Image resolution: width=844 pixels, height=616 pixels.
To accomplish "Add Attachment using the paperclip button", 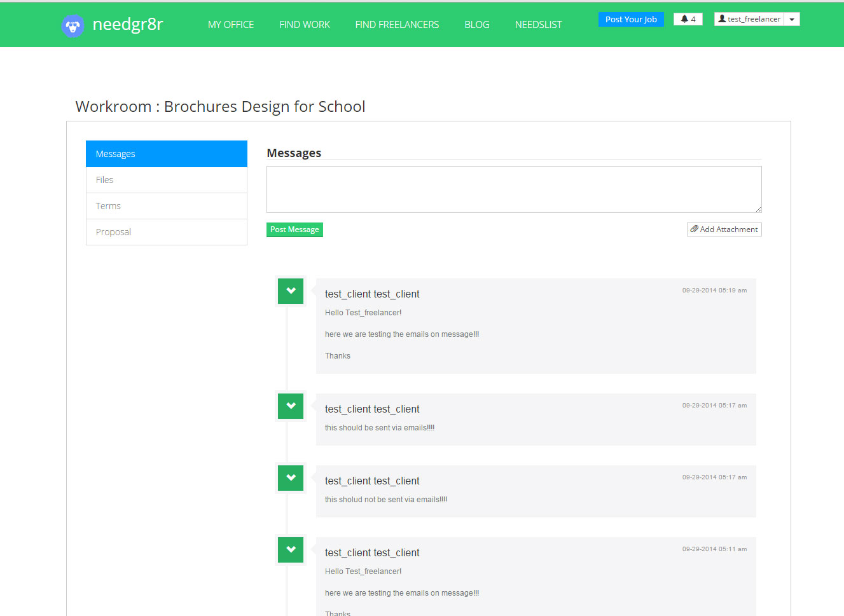I will (724, 229).
